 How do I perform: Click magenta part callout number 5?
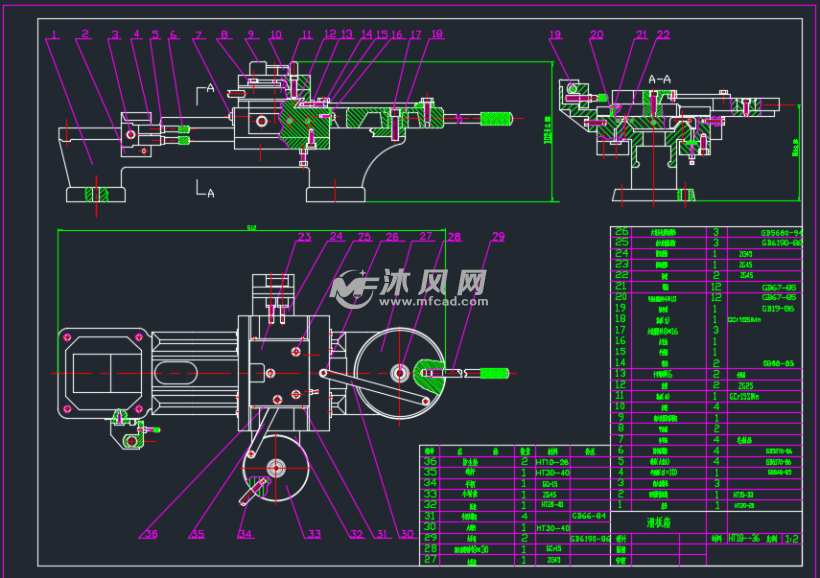click(x=155, y=35)
